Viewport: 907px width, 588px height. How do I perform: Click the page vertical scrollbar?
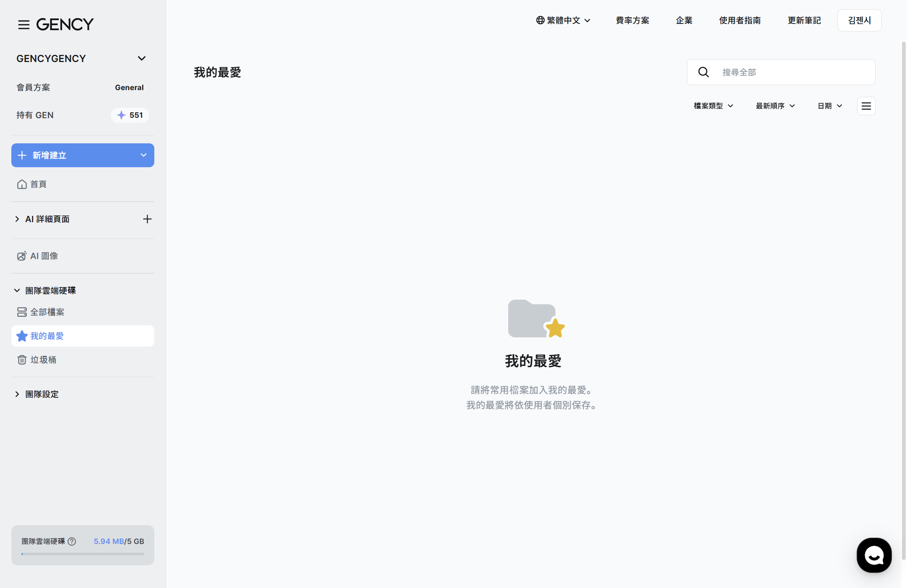pyautogui.click(x=904, y=301)
